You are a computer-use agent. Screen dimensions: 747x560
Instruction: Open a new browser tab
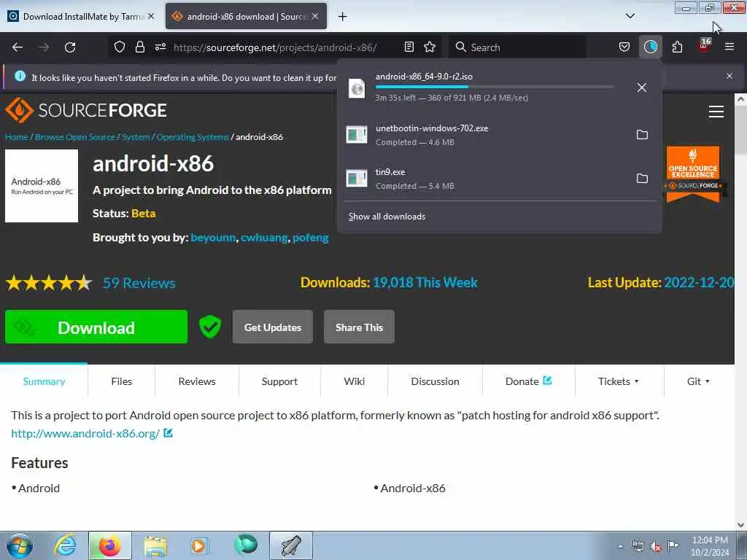click(x=343, y=17)
